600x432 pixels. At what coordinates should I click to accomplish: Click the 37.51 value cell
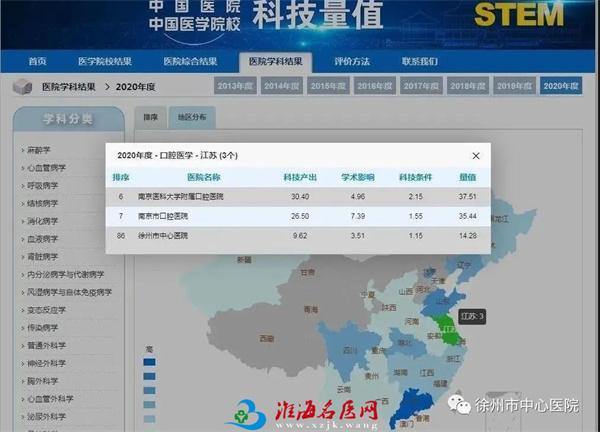point(468,197)
